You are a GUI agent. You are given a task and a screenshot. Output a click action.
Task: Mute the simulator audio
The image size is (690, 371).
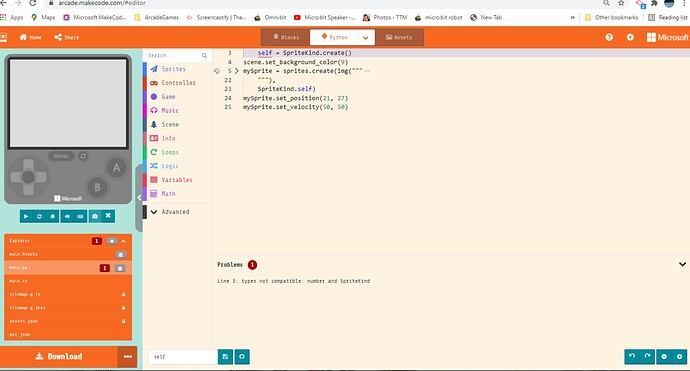pyautogui.click(x=67, y=216)
